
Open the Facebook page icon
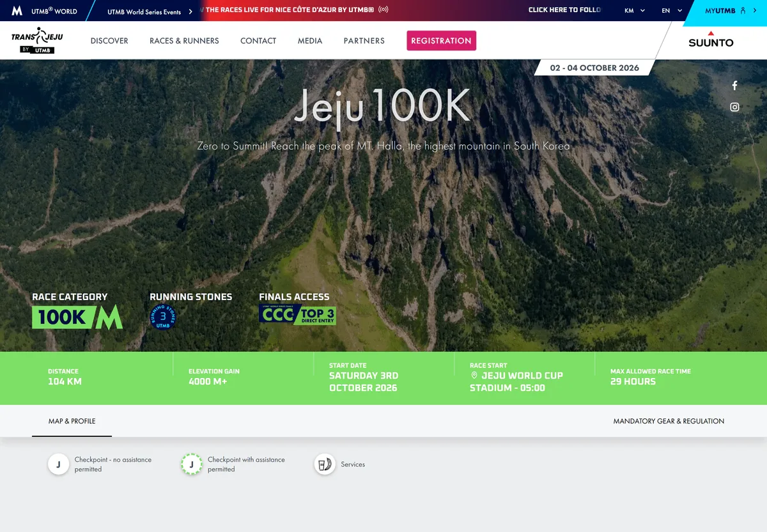point(734,85)
